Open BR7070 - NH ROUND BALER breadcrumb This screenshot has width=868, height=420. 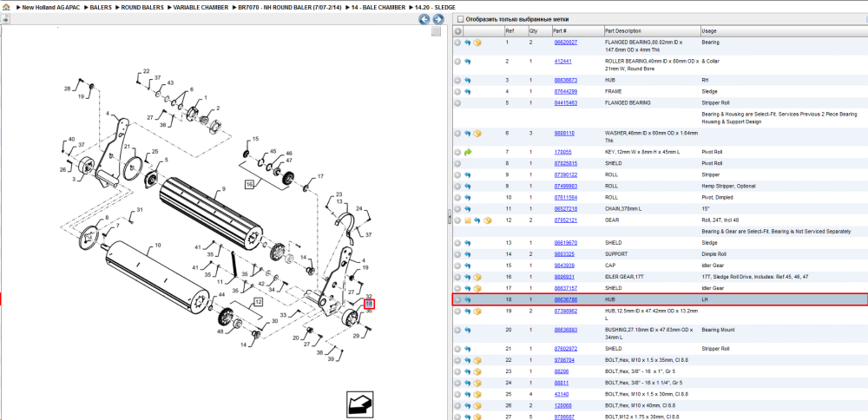tap(290, 8)
